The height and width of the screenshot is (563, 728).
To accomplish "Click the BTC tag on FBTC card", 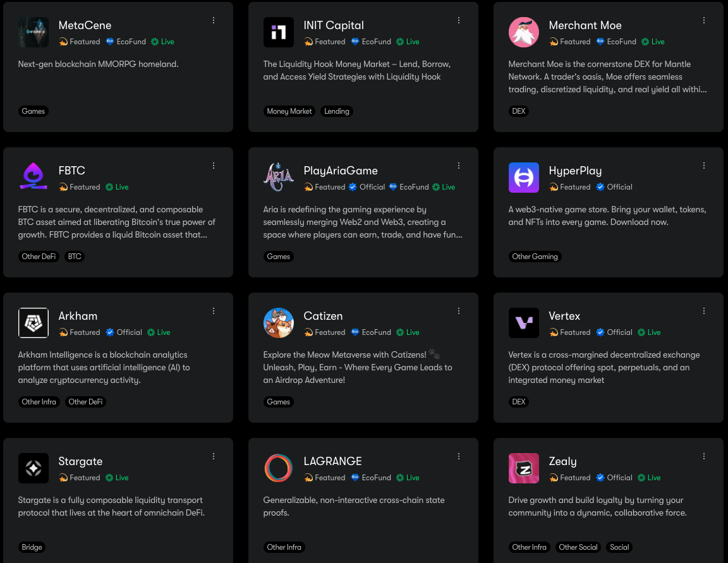I will tap(75, 257).
